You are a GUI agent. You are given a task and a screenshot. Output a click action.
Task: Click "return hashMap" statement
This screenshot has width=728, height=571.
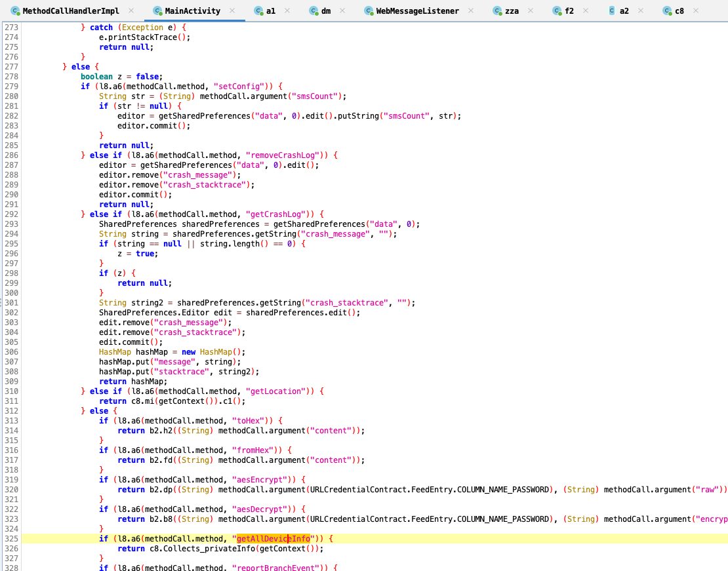(x=133, y=382)
